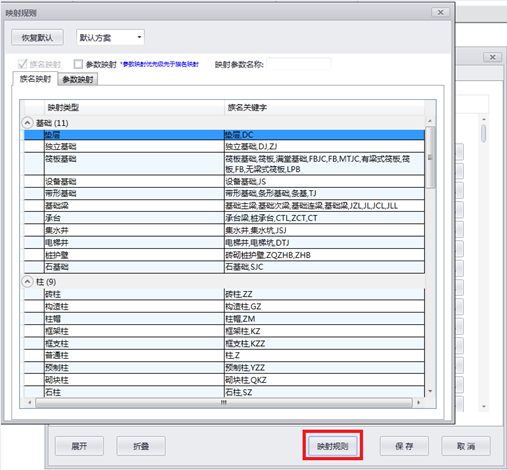Select the 框架柱 row

click(x=224, y=331)
